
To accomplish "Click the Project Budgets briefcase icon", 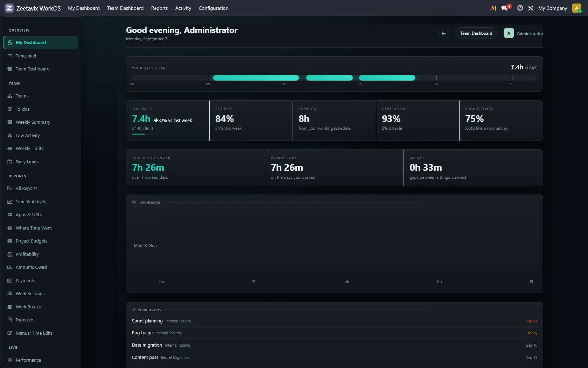I will [x=10, y=241].
